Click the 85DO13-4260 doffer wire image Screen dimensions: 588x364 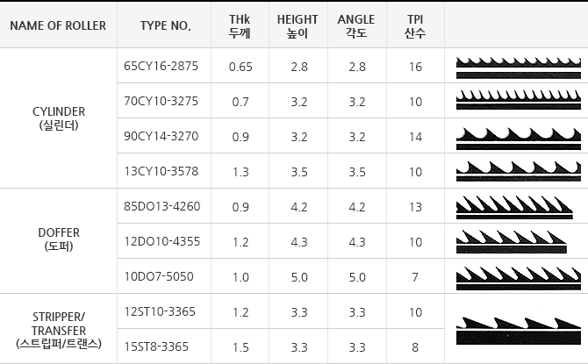click(x=514, y=207)
